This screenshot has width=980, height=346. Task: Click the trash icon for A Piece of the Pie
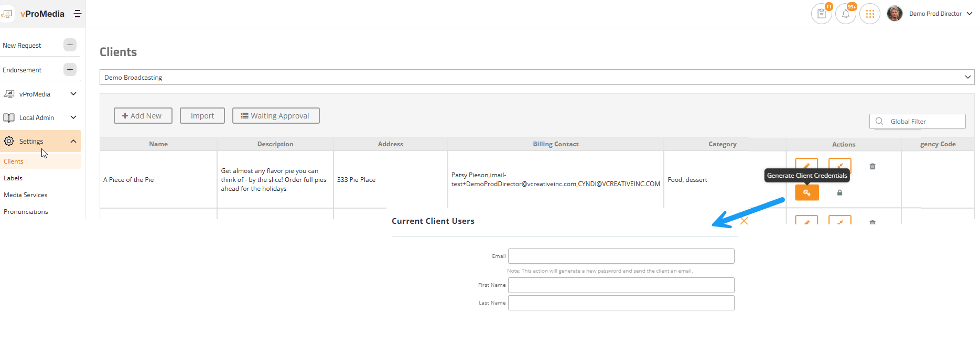coord(873,167)
